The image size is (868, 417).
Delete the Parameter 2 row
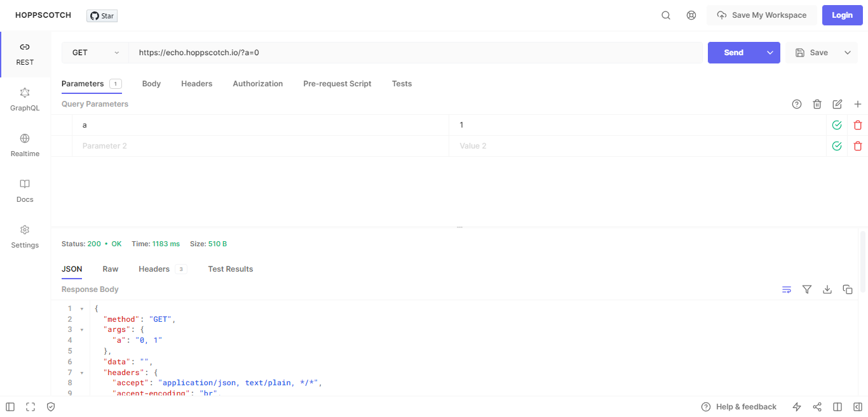pyautogui.click(x=858, y=146)
